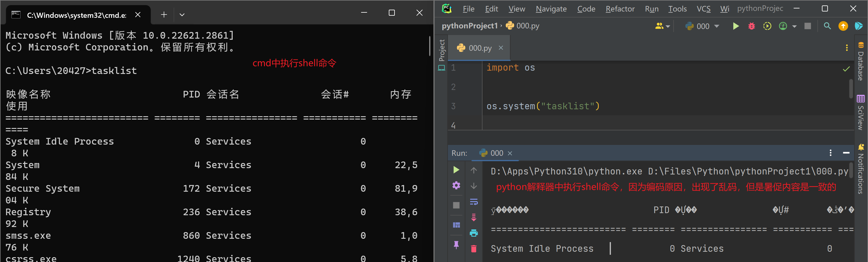868x262 pixels.
Task: Open the Project tool window sidebar
Action: click(442, 55)
